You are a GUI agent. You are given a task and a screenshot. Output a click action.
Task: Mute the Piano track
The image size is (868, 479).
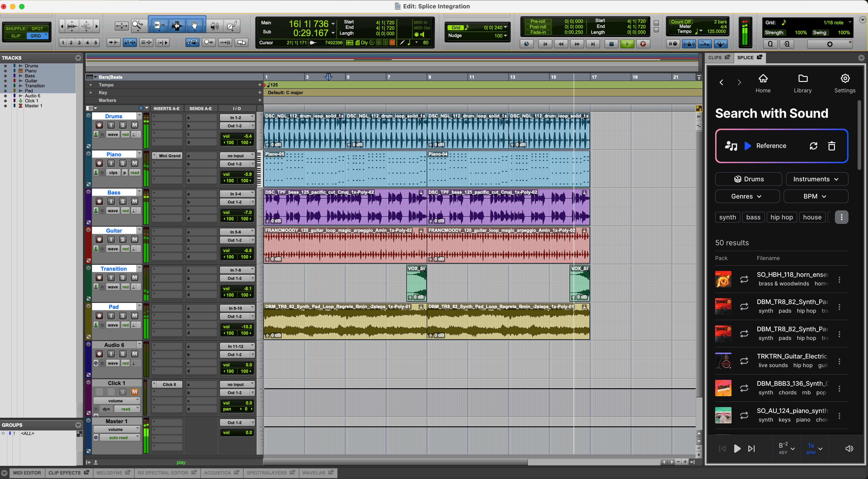tap(134, 163)
